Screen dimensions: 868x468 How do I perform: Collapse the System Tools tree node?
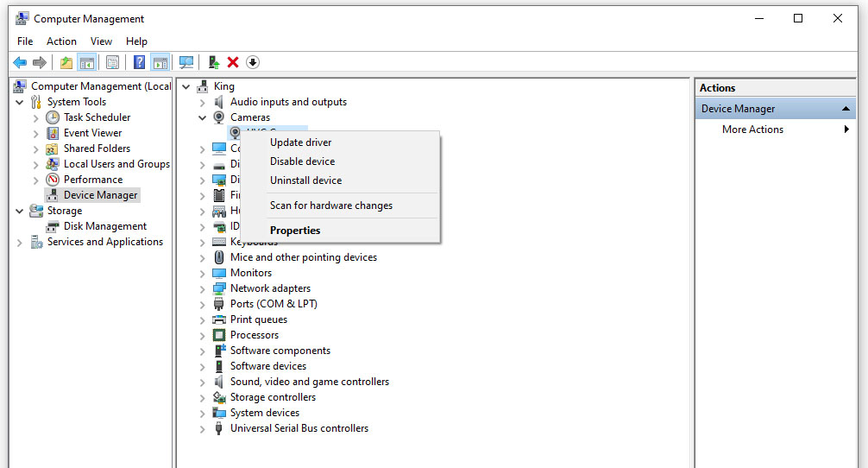pyautogui.click(x=20, y=103)
